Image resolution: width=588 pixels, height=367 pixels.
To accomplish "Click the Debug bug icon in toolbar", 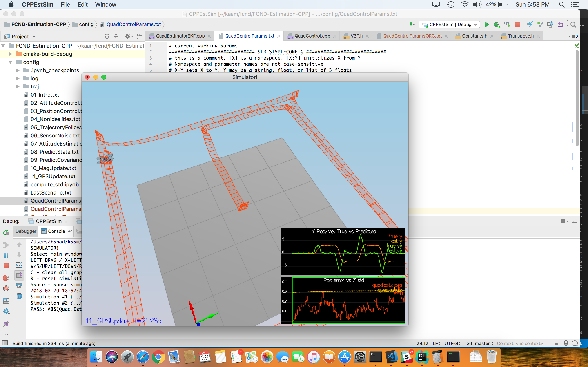I will (497, 24).
